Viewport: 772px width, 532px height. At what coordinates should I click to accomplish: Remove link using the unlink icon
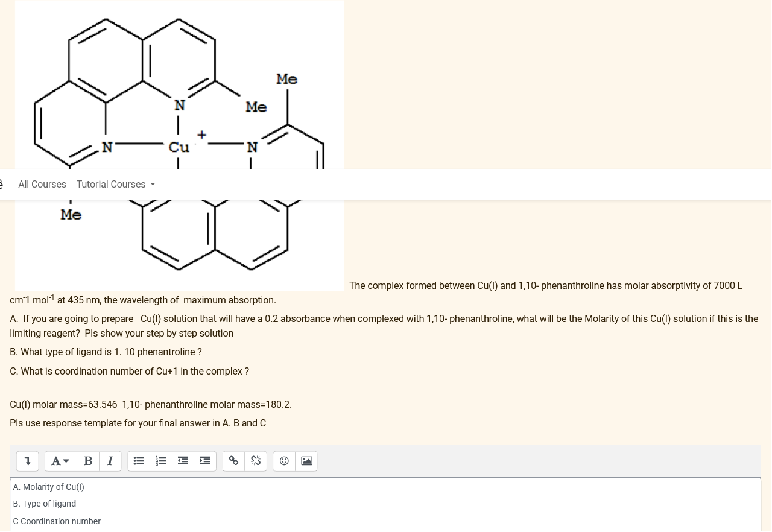click(x=256, y=461)
